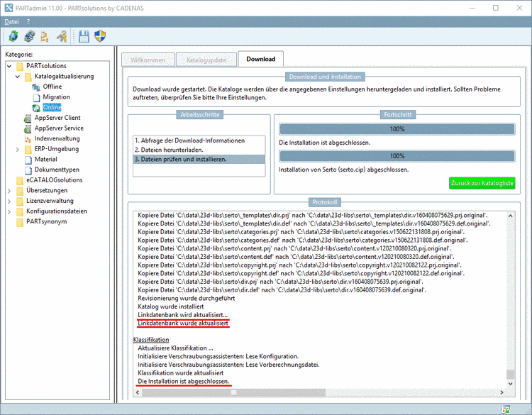
Task: Click Protokoll scroll right arrow
Action: [x=501, y=392]
